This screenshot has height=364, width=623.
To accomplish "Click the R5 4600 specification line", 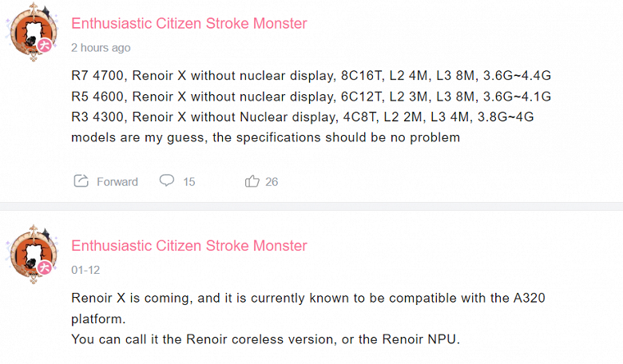I will point(311,97).
